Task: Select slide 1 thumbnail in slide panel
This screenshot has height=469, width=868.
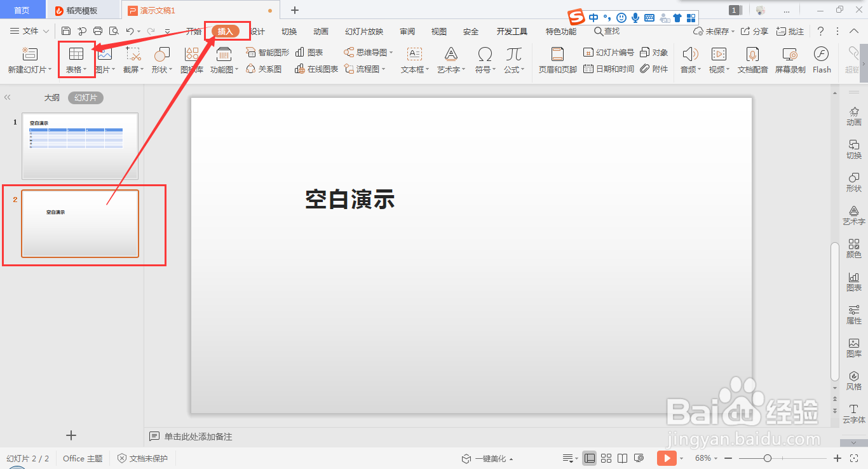Action: tap(79, 146)
